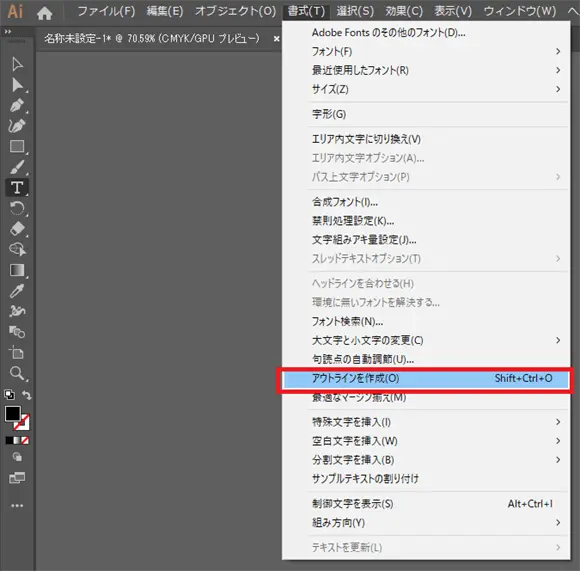This screenshot has width=580, height=571.
Task: Select the Rectangle tool
Action: pyautogui.click(x=17, y=147)
